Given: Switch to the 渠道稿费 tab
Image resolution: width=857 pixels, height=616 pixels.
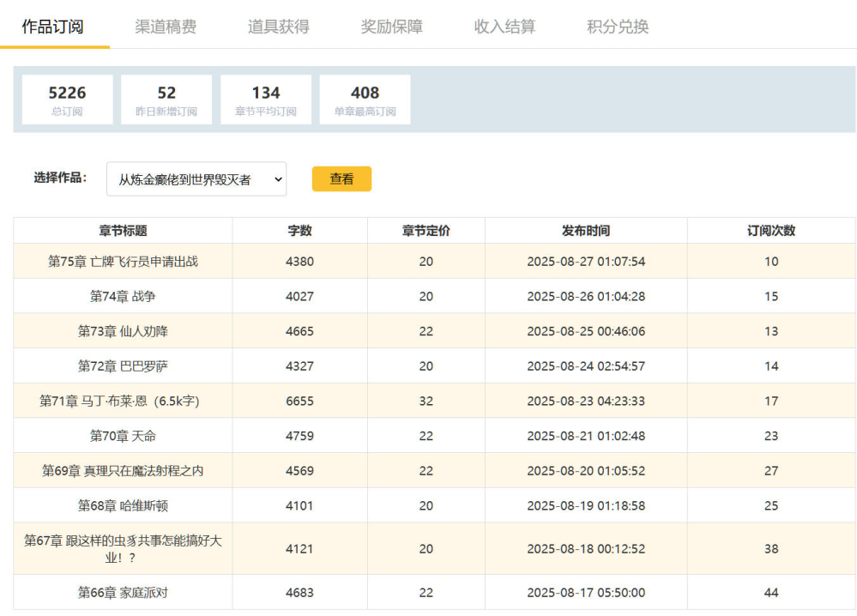Looking at the screenshot, I should tap(166, 27).
